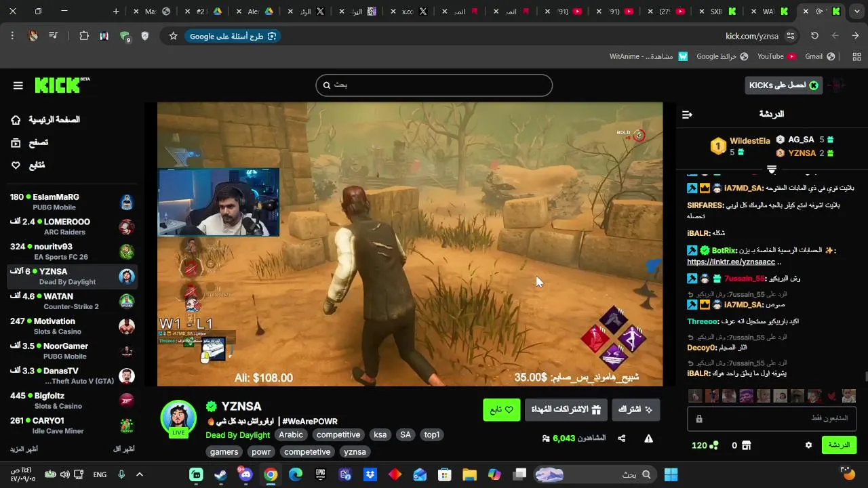
Task: Open the Browse icon in sidebar
Action: [x=16, y=142]
